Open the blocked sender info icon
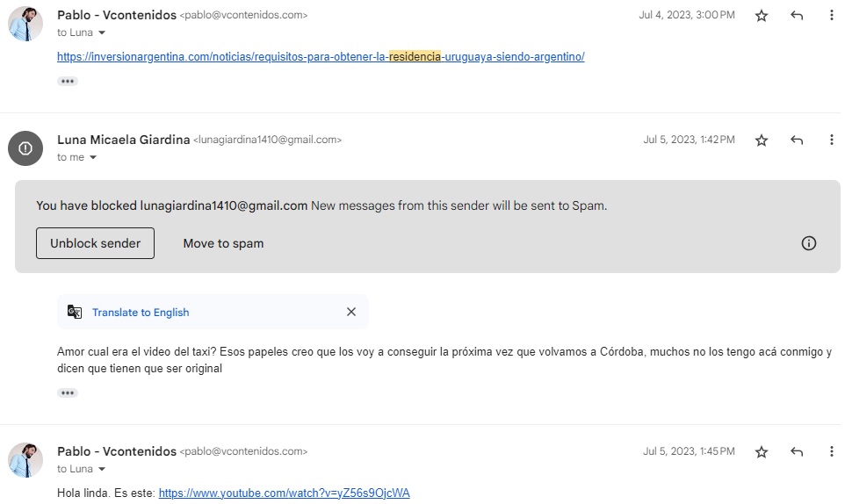The width and height of the screenshot is (845, 504). 808,243
